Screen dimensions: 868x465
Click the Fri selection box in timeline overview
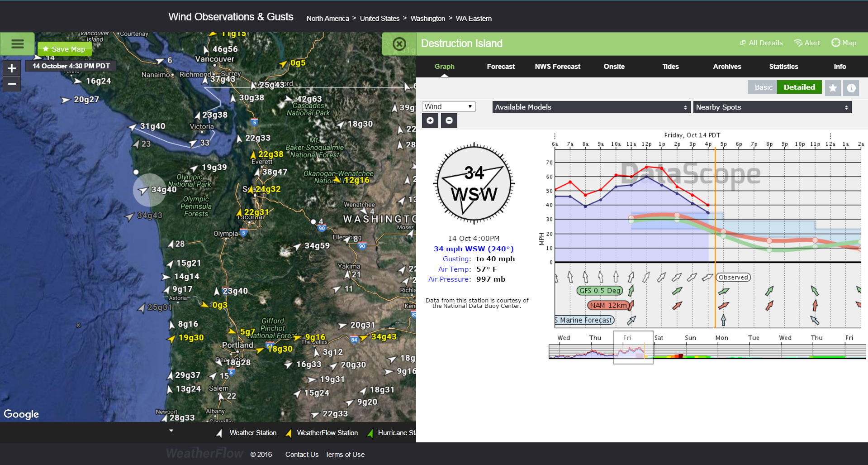click(633, 347)
